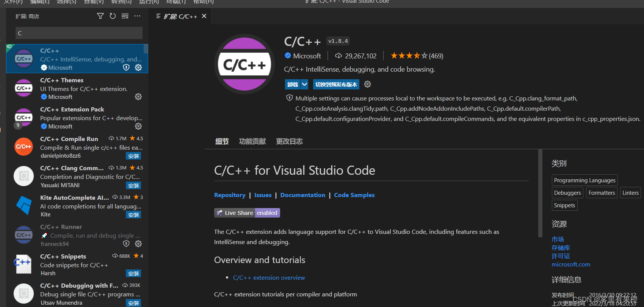Click the large C/C++ extension logo
644x307 pixels.
tap(244, 64)
